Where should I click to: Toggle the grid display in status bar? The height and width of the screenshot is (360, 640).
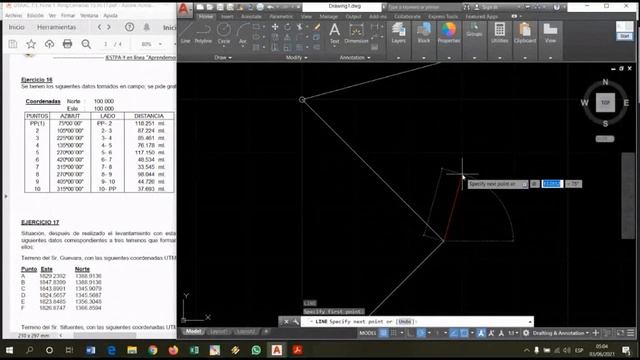coord(384,333)
